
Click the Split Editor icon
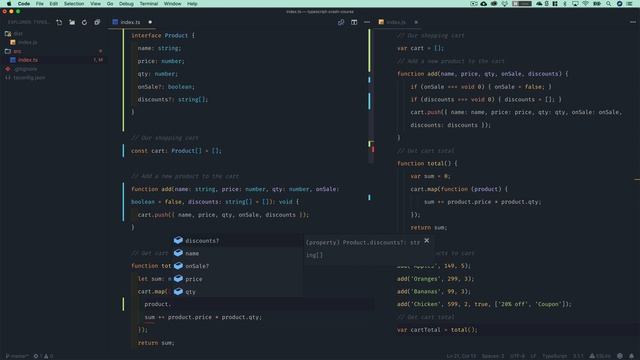click(x=354, y=22)
